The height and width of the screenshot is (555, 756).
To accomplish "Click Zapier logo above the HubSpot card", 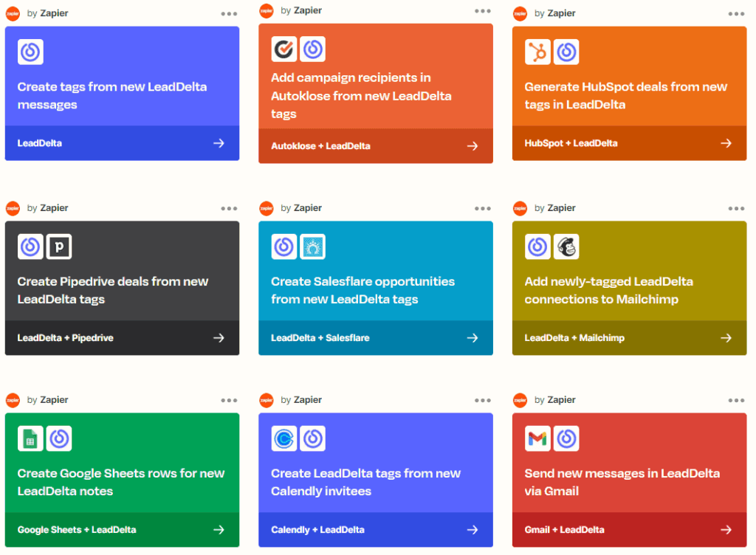I will 520,13.
